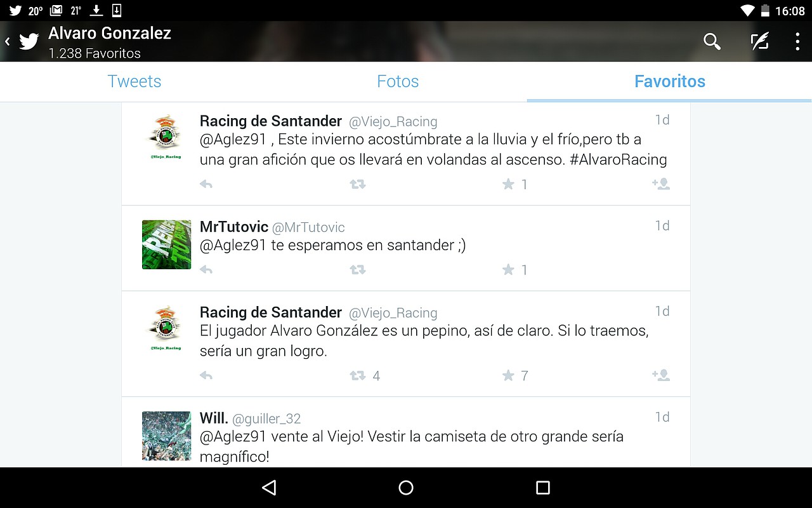Switch to the Tweets tab
The width and height of the screenshot is (812, 508).
pyautogui.click(x=134, y=81)
